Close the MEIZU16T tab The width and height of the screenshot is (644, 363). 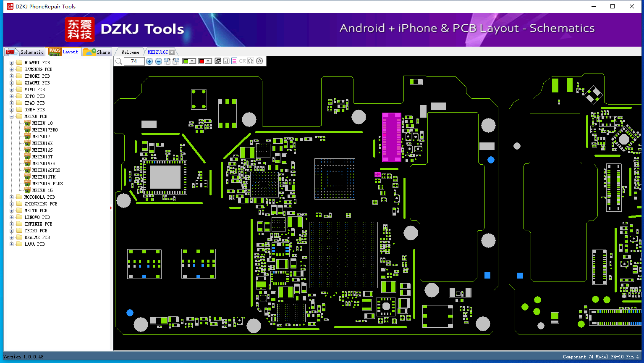(172, 52)
